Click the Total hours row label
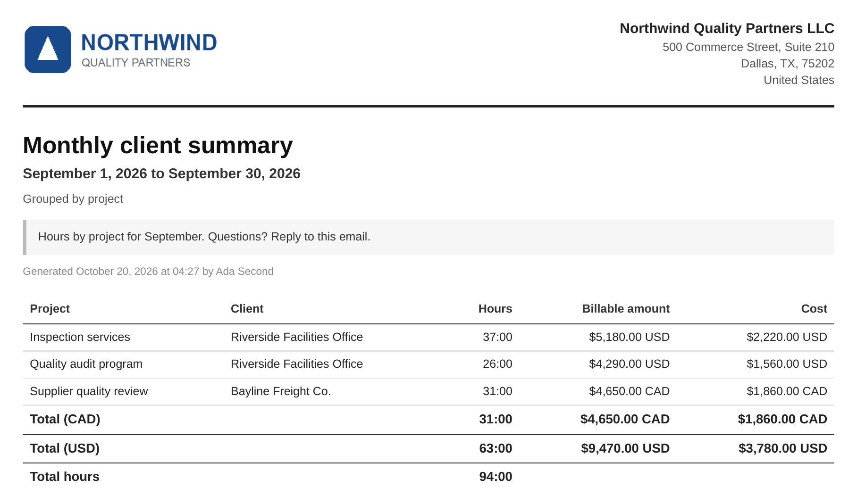The width and height of the screenshot is (857, 504). [65, 477]
